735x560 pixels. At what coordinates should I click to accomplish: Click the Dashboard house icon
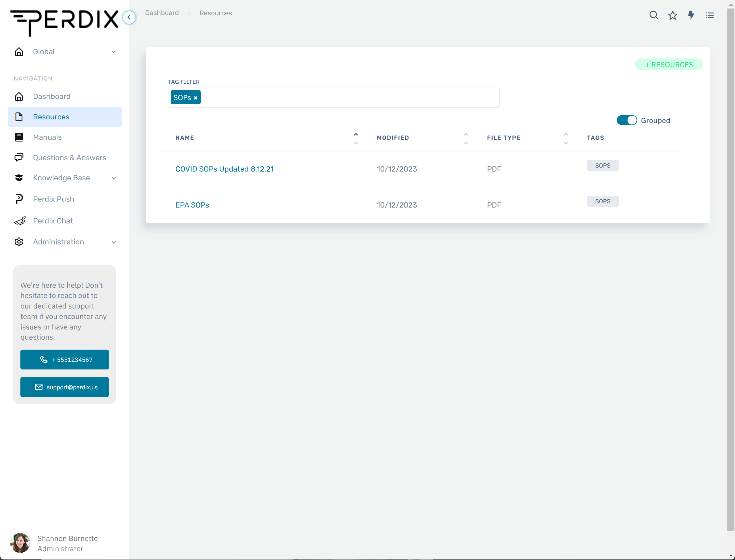[19, 96]
